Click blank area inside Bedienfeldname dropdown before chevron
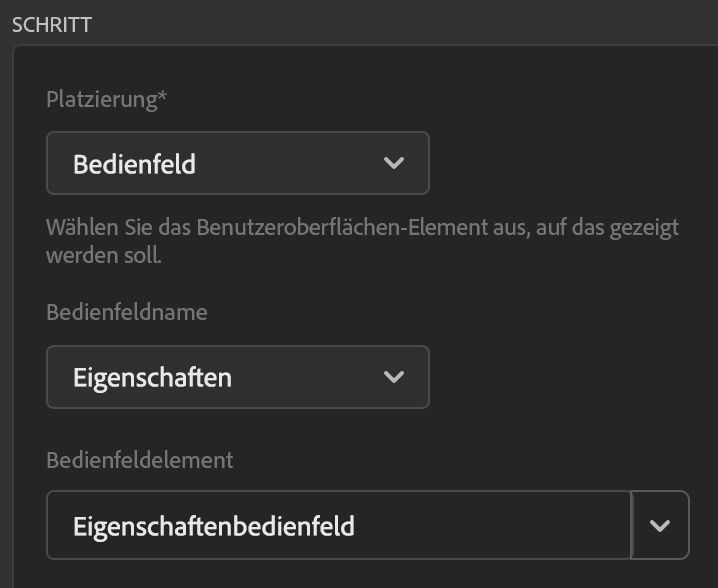 [310, 377]
